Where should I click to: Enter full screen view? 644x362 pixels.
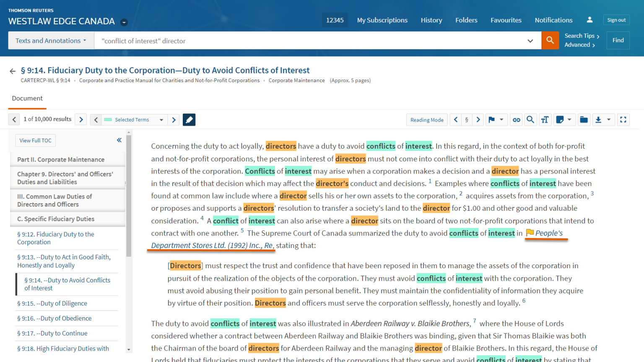point(623,119)
